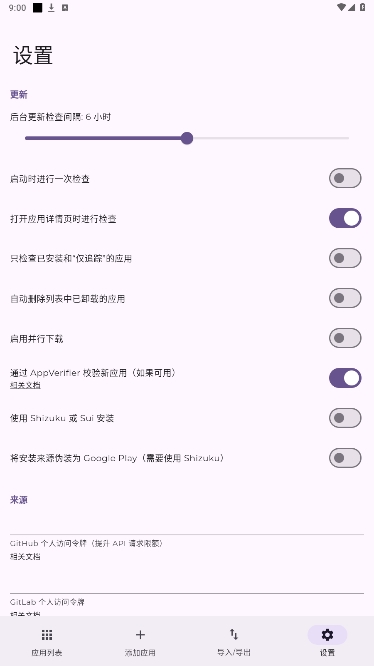Image resolution: width=374 pixels, height=666 pixels.
Task: Tap the plus icon for 添加应用
Action: coord(140,635)
